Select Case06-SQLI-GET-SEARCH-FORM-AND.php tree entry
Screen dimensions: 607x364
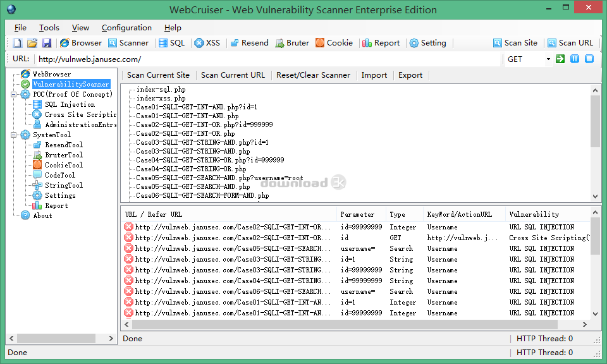[202, 195]
